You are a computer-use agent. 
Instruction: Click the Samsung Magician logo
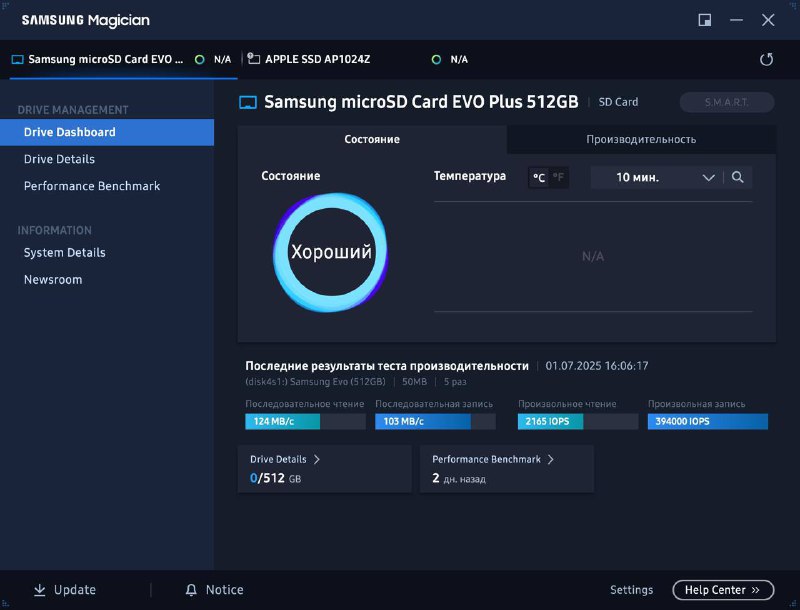pos(86,20)
